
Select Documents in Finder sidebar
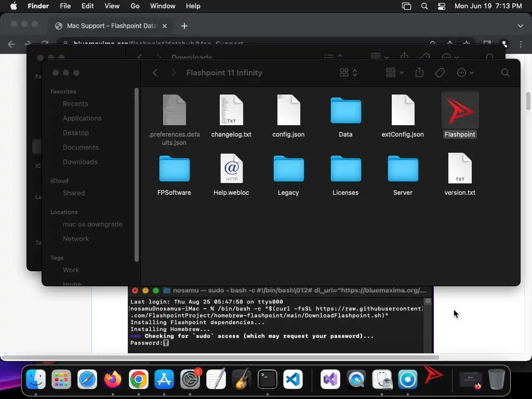(81, 148)
